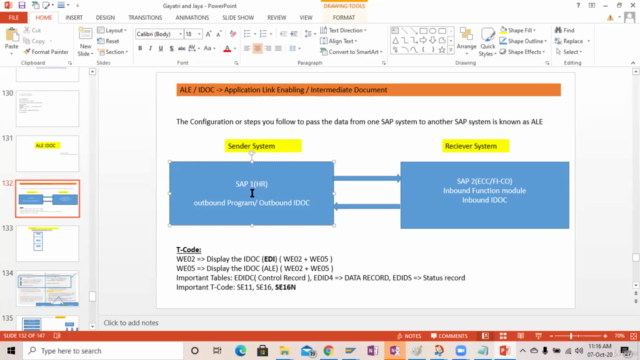Open the Section dropdown

click(113, 52)
